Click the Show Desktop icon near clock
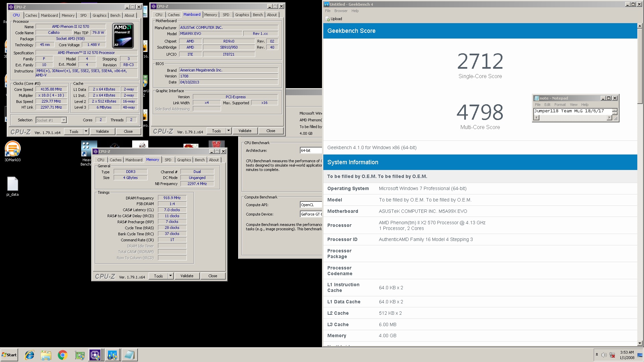644x362 pixels. click(x=640, y=355)
